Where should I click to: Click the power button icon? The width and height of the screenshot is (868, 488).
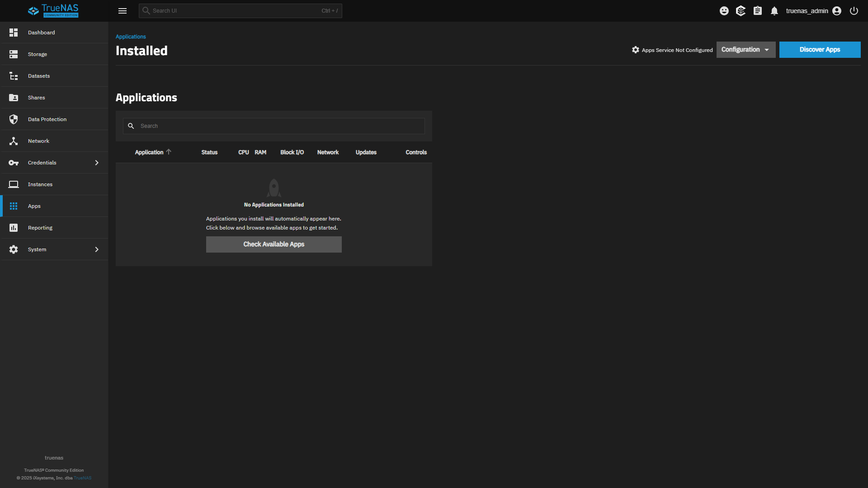click(x=854, y=11)
